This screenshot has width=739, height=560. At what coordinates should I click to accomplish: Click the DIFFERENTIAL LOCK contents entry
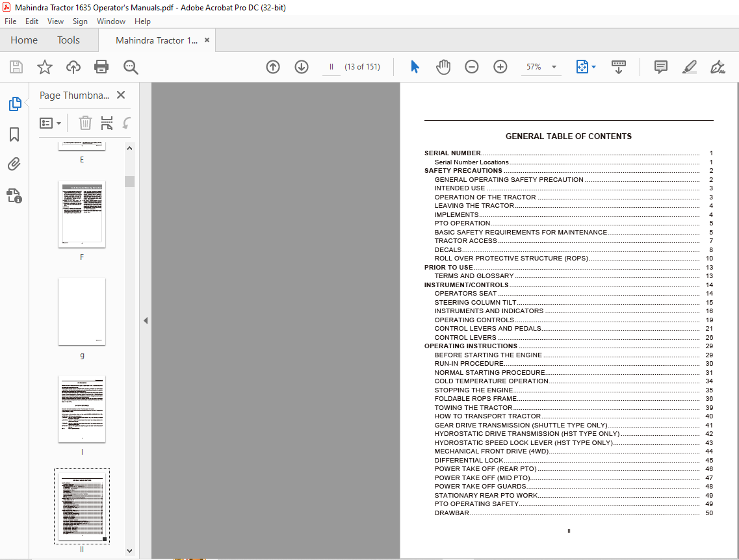573,460
